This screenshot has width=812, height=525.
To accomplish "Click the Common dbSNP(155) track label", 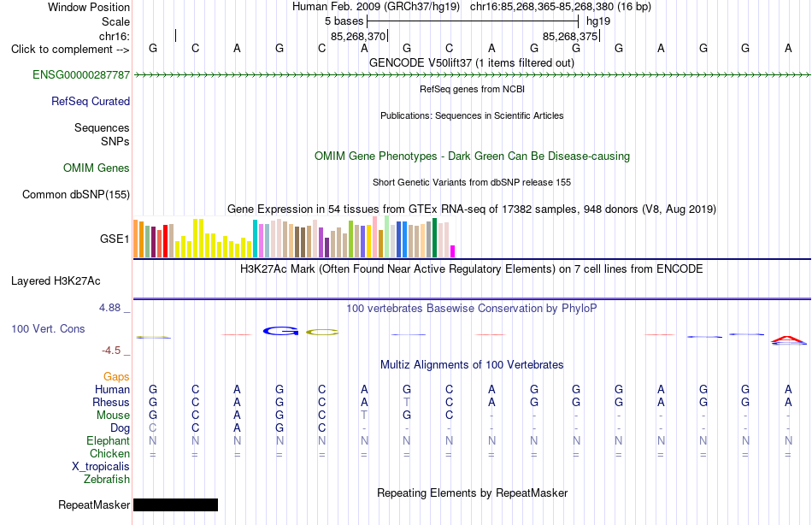I will 75,194.
